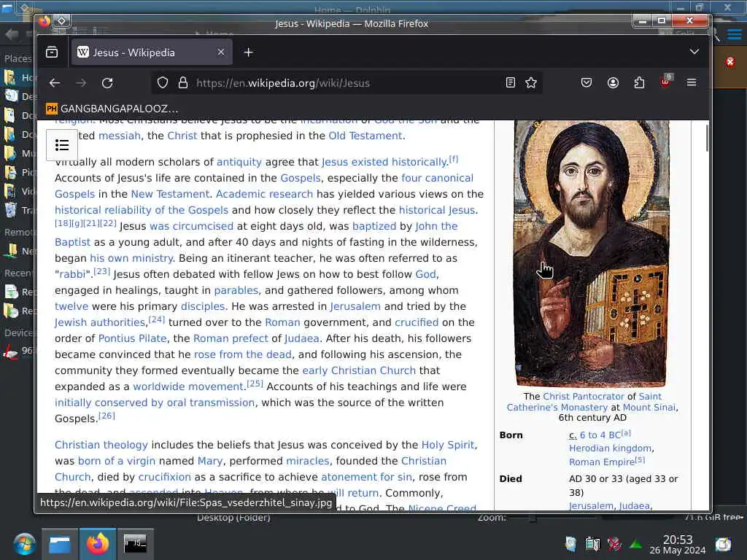Follow the 'Mount Sinai' caption link
This screenshot has width=747, height=560.
[649, 407]
